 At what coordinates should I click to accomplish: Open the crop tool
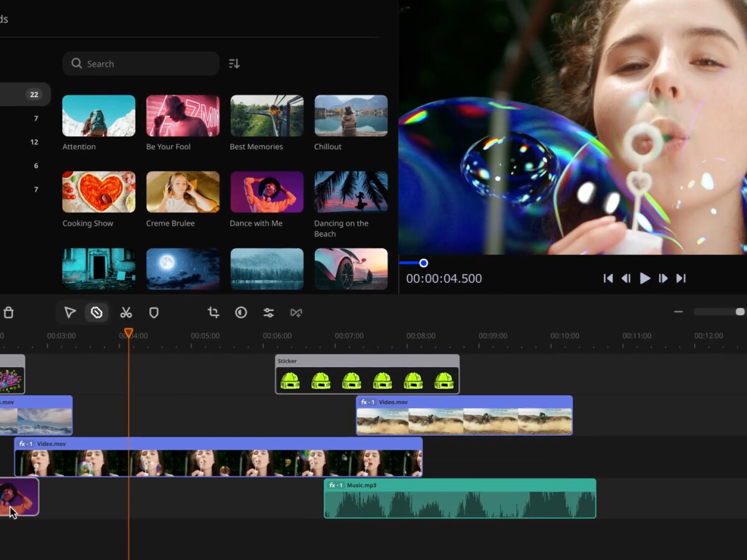click(x=214, y=312)
